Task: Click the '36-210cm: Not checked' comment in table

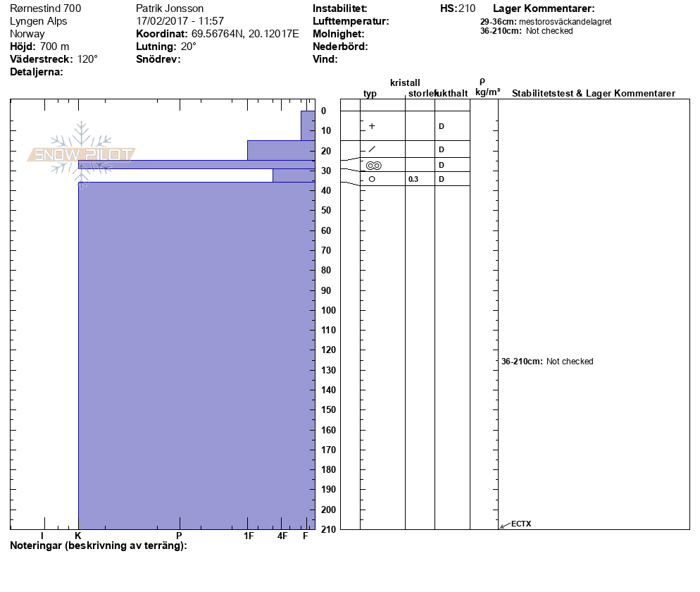Action: click(547, 362)
